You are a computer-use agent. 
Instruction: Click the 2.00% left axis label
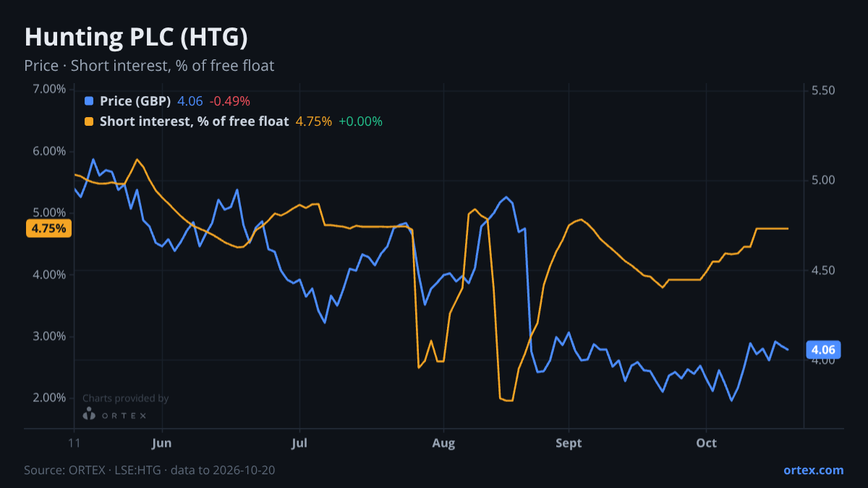(49, 398)
